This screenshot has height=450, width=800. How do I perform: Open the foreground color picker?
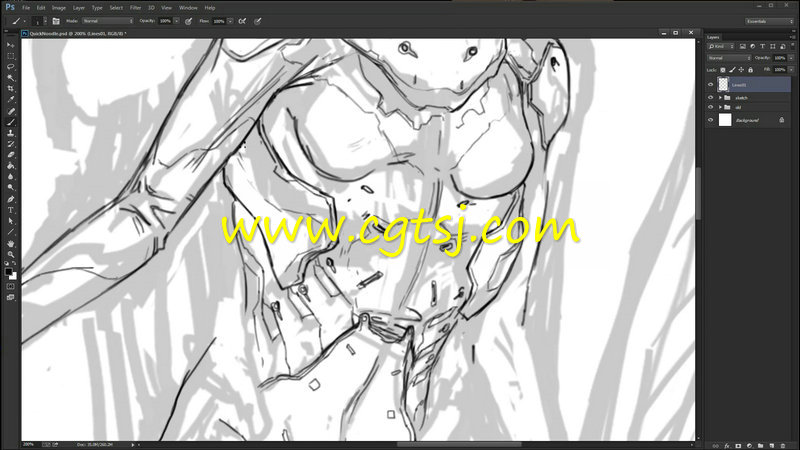pyautogui.click(x=8, y=271)
